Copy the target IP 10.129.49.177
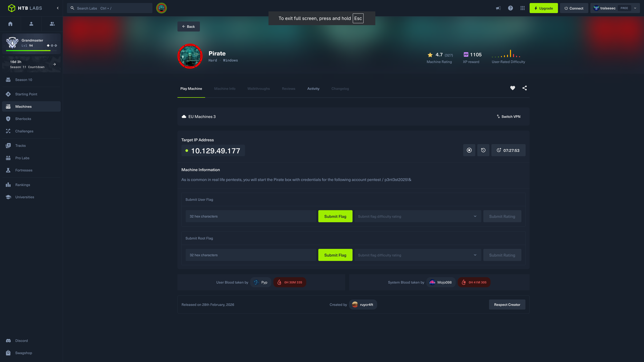644x362 pixels. (x=213, y=151)
